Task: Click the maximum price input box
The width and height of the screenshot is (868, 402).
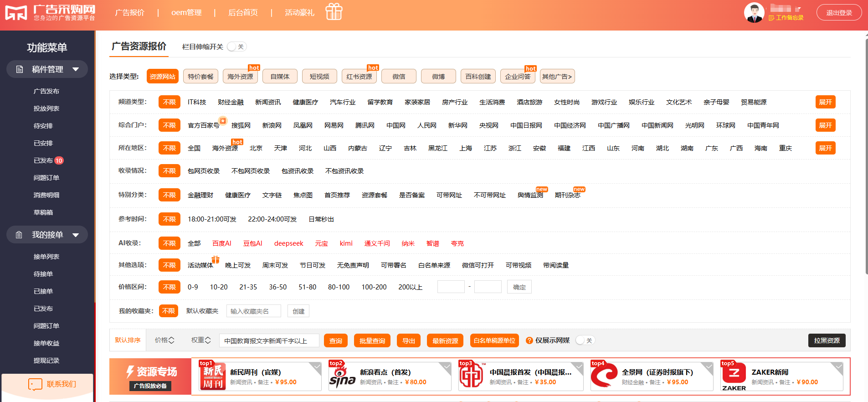Action: pos(488,287)
